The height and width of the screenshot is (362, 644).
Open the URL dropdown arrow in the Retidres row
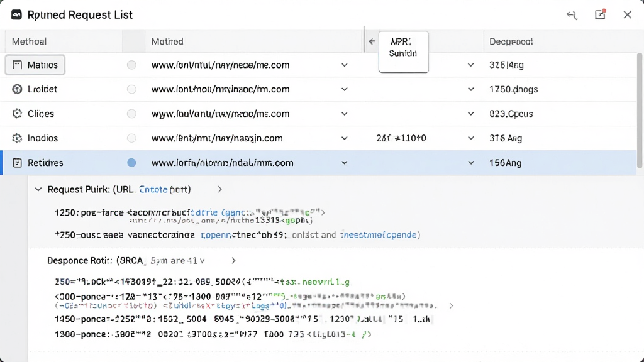(345, 163)
